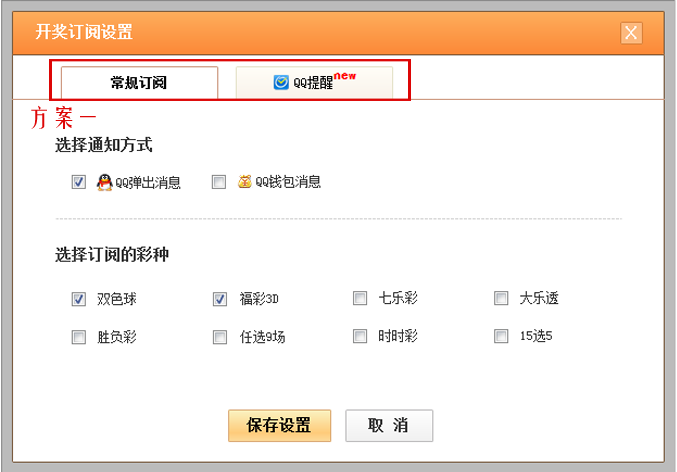677x472 pixels.
Task: Switch to the 常规订阅 tab
Action: pos(139,83)
